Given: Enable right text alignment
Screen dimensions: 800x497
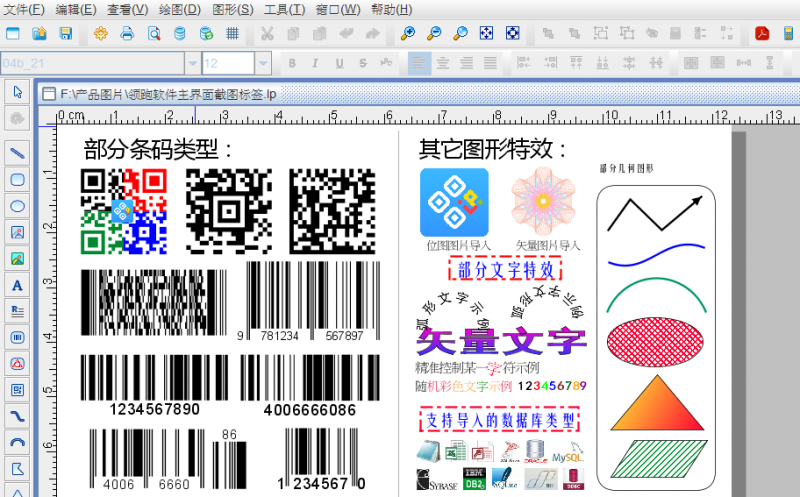Looking at the screenshot, I should pos(466,63).
